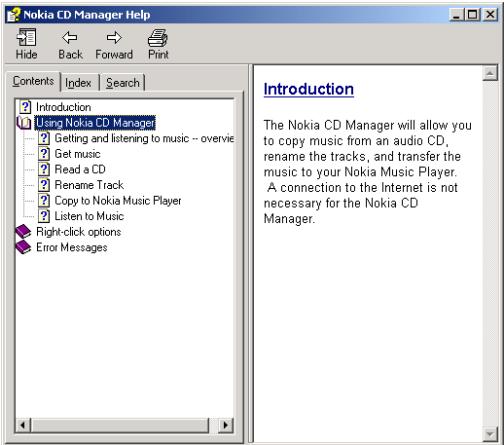The height and width of the screenshot is (445, 504).
Task: Click the question-mark icon beside Read a CD
Action: (x=44, y=169)
